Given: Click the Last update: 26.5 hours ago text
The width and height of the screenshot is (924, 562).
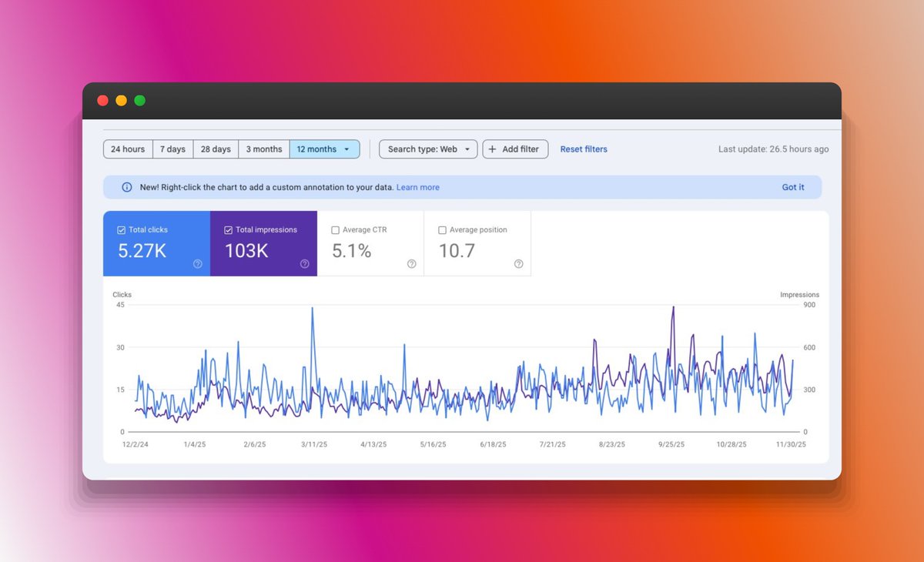Looking at the screenshot, I should click(774, 149).
